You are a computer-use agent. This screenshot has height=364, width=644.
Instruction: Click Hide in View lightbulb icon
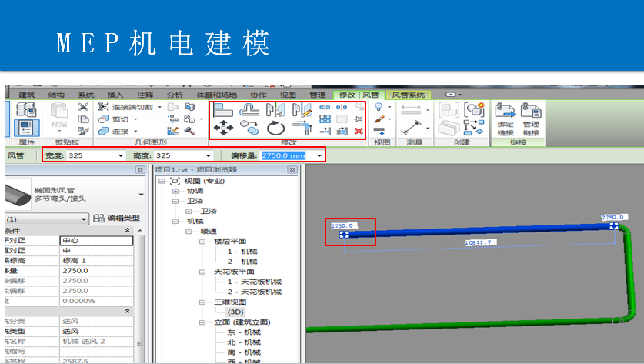(x=379, y=107)
